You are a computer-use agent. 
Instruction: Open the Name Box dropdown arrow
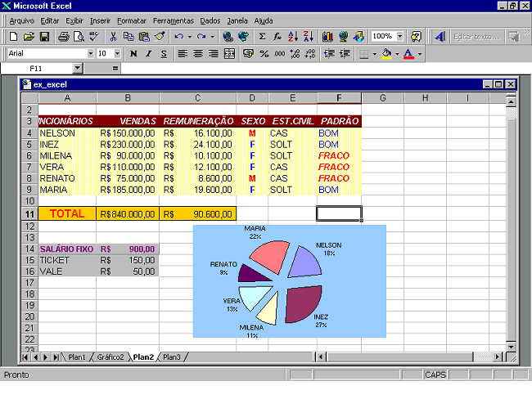(x=78, y=69)
